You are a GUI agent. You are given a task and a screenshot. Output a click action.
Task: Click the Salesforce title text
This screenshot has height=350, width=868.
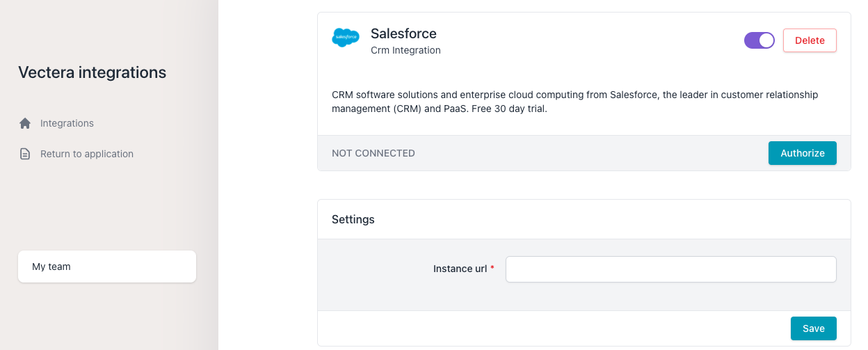[x=403, y=33]
